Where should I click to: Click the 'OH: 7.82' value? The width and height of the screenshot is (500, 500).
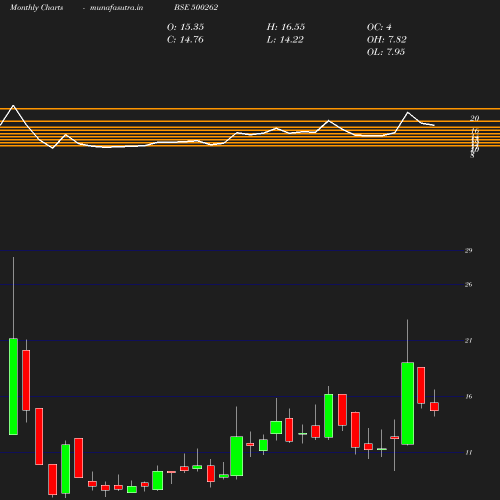(387, 40)
